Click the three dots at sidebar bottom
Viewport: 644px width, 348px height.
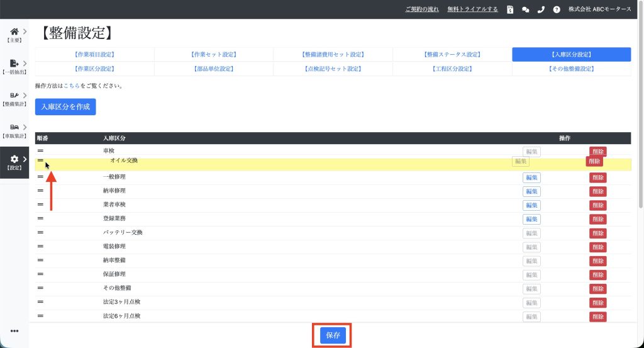click(14, 332)
